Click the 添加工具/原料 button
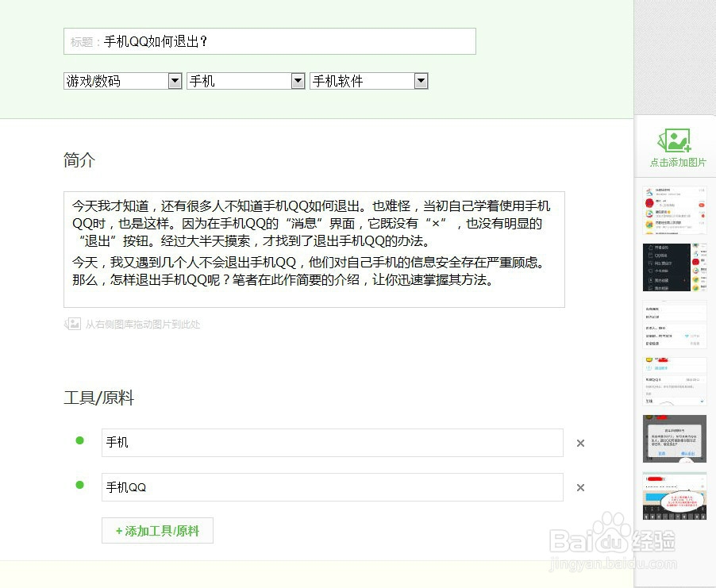This screenshot has height=588, width=716. coord(157,531)
